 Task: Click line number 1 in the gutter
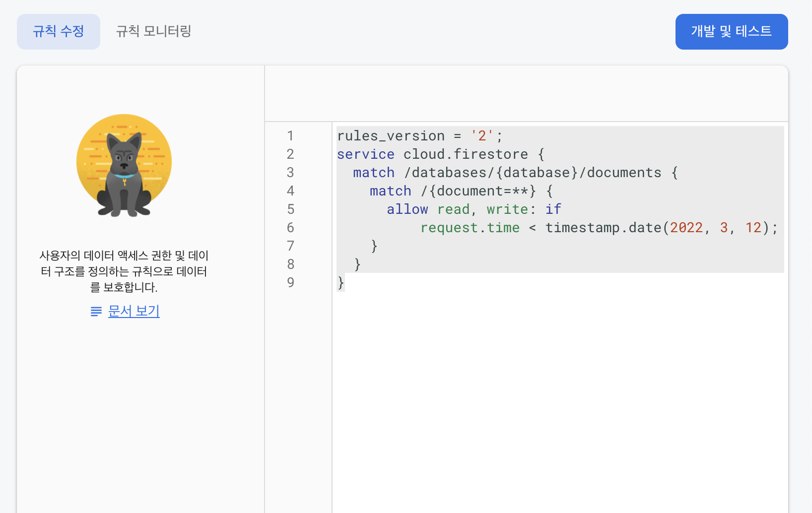290,135
